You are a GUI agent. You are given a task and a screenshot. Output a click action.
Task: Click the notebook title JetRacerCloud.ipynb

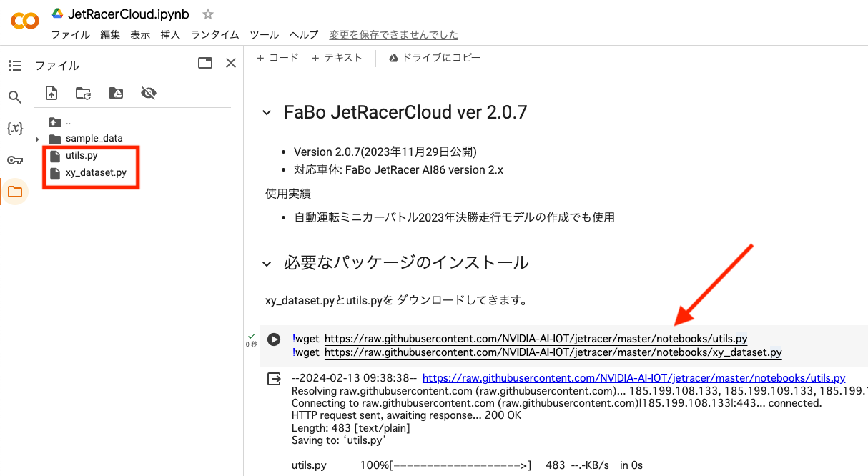click(x=129, y=14)
